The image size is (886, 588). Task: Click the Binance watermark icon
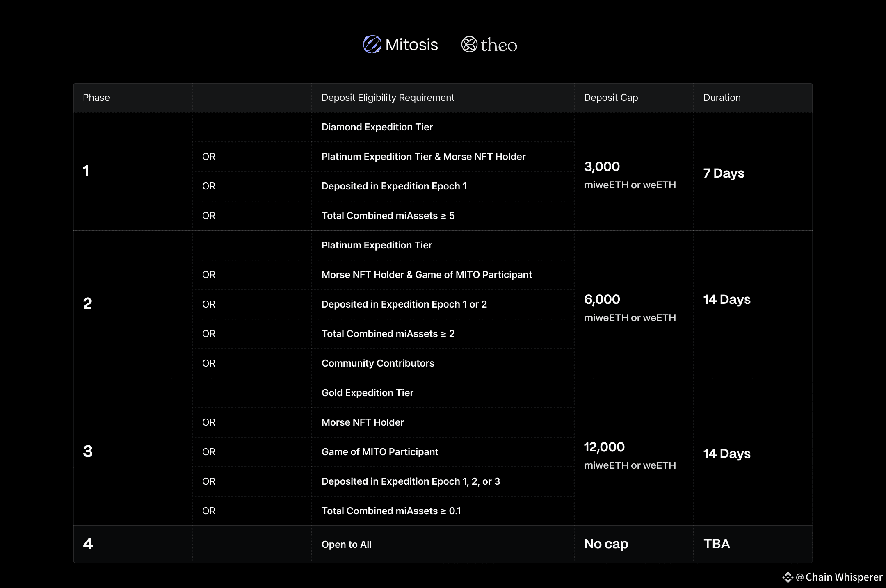pyautogui.click(x=788, y=577)
